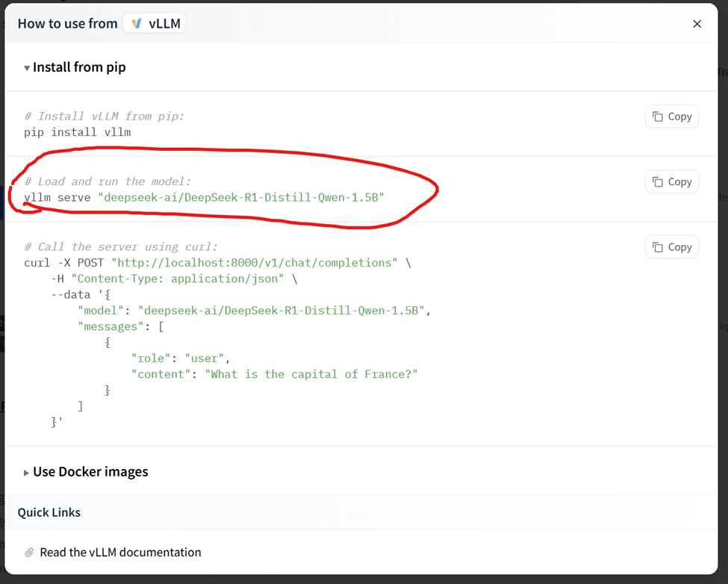Click the '# Call the server using curl:' comment
Image resolution: width=728 pixels, height=584 pixels.
pyautogui.click(x=120, y=247)
